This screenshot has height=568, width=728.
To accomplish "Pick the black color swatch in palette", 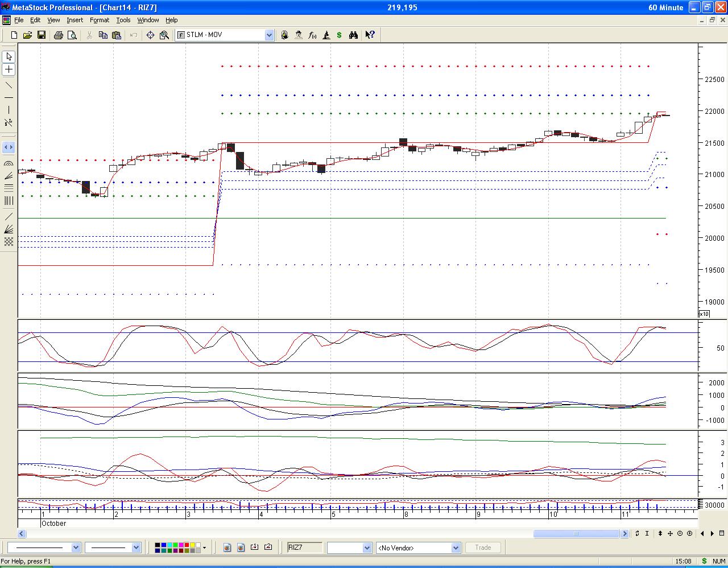I will pos(158,545).
